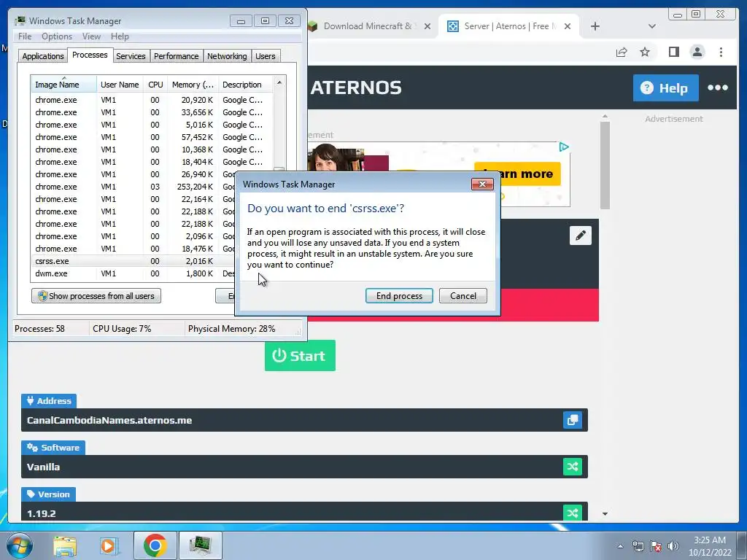Click the Learn more ad button
The width and height of the screenshot is (747, 560).
click(x=517, y=174)
